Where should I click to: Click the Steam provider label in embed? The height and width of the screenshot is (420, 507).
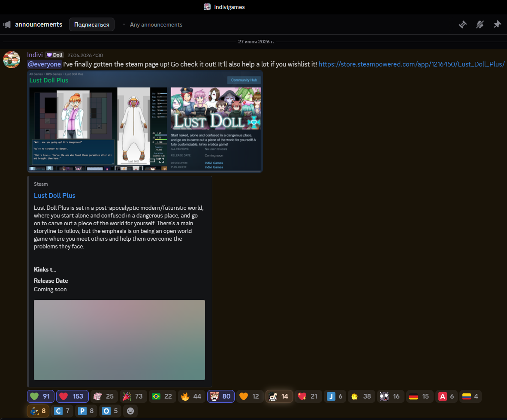point(41,184)
